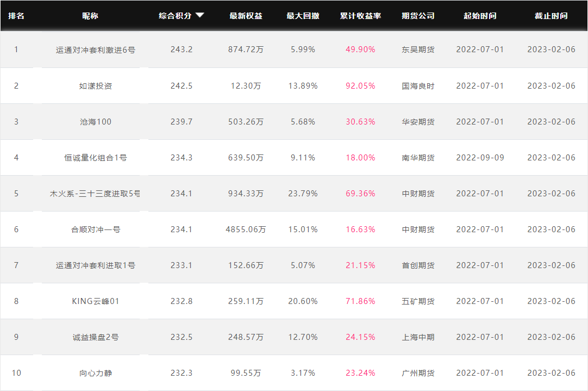Click the 截止时间 column header
Screen dimensions: 588x391
(551, 16)
